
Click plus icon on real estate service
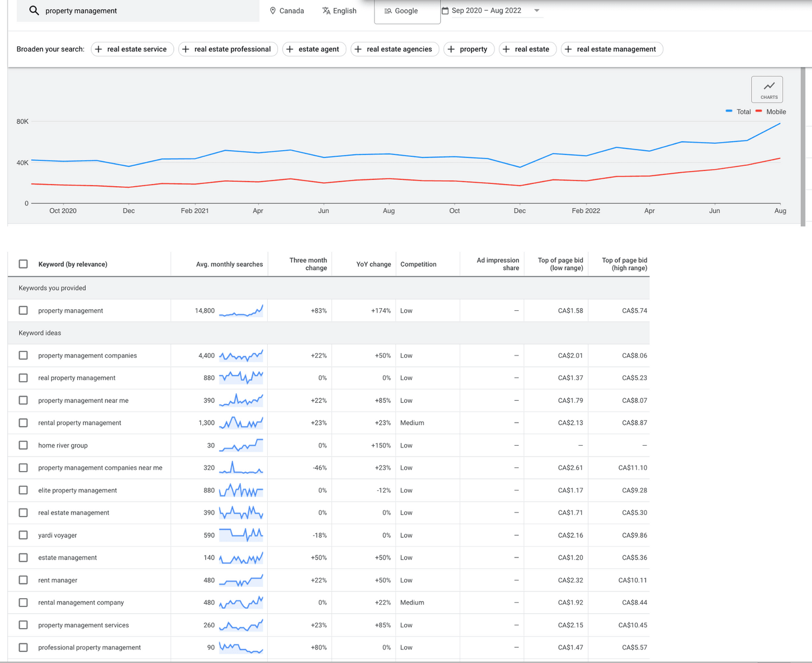(99, 49)
